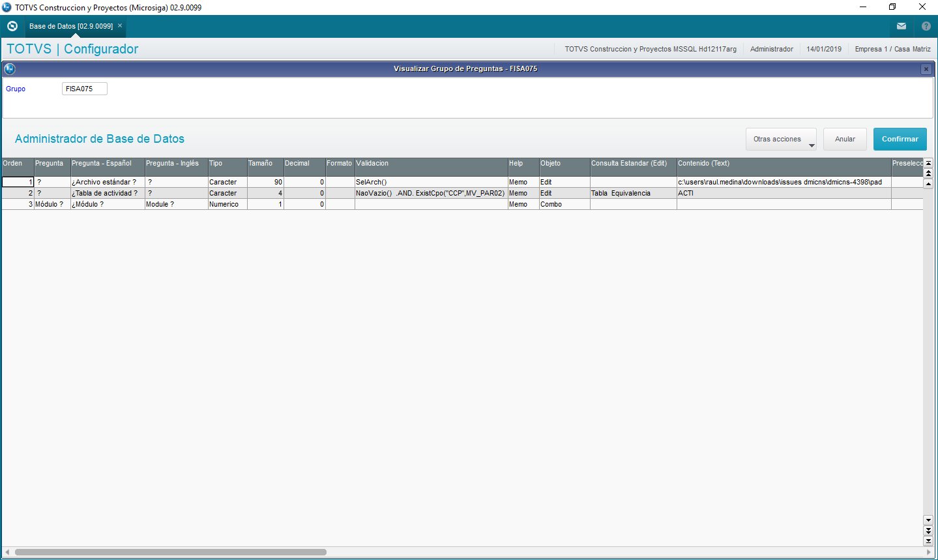Click the 'Module ?' English question cell
Image resolution: width=938 pixels, height=560 pixels.
click(176, 205)
